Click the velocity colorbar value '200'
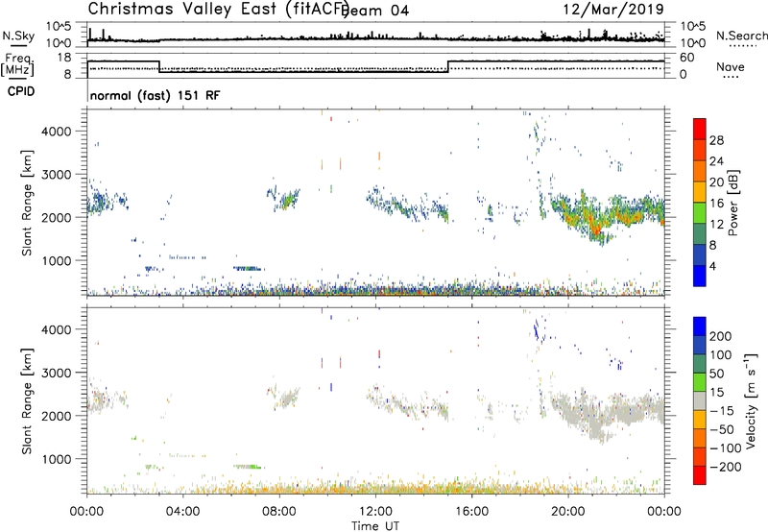This screenshot has width=768, height=532. click(x=721, y=336)
